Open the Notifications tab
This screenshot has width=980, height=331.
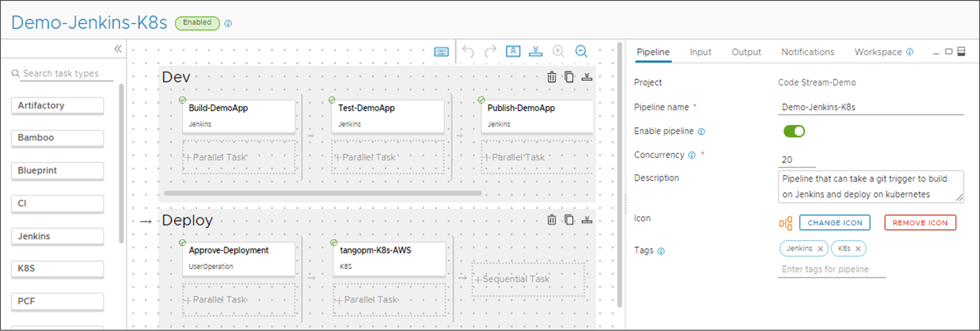pos(807,52)
